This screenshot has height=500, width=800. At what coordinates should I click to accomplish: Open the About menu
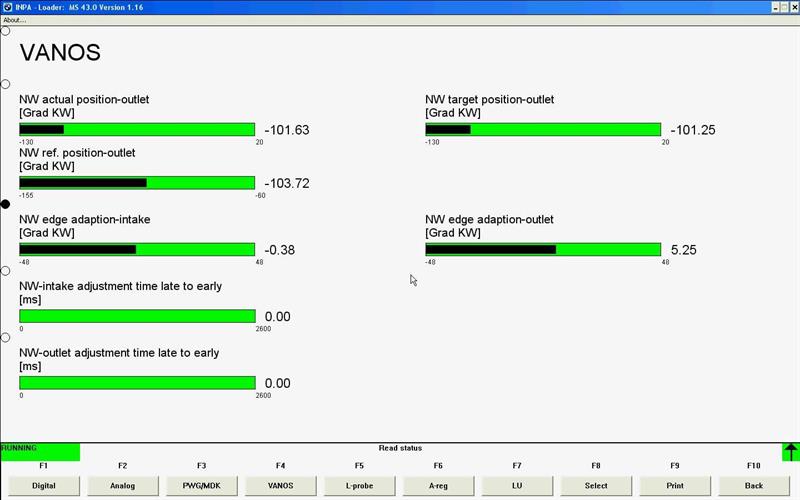pos(14,20)
